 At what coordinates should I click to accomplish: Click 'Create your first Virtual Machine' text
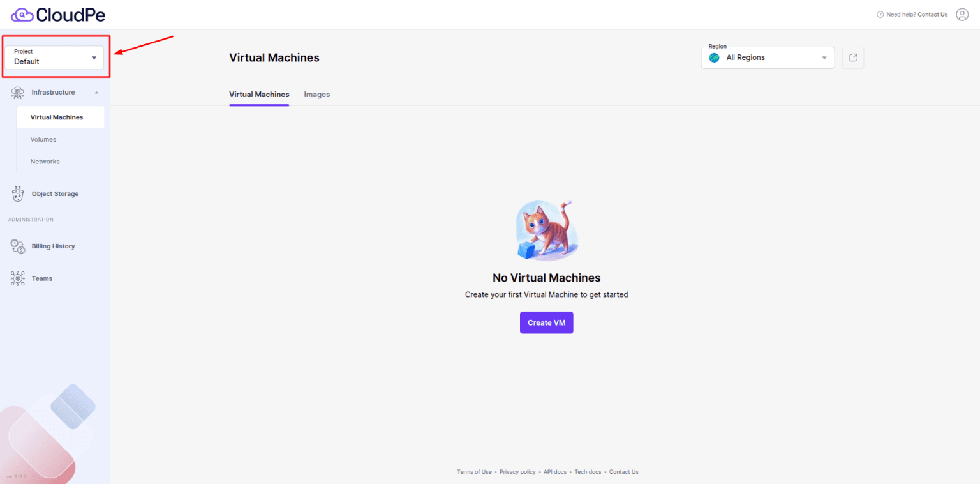(x=546, y=295)
